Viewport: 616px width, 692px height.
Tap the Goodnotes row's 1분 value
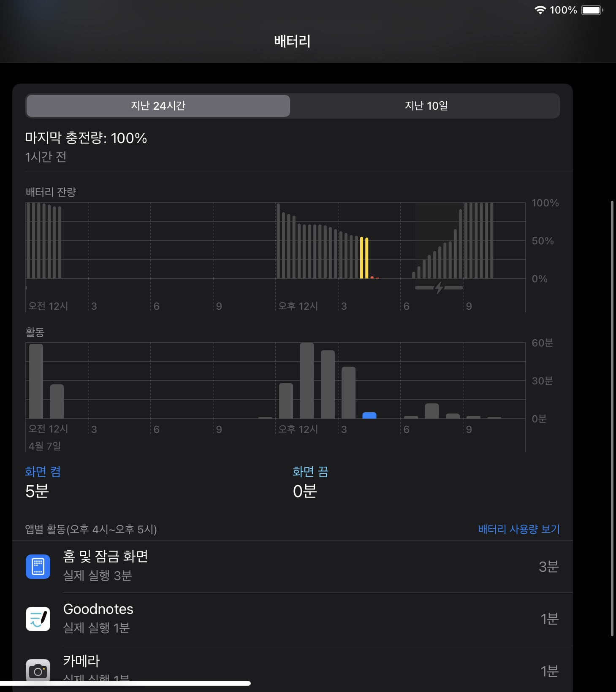[549, 619]
